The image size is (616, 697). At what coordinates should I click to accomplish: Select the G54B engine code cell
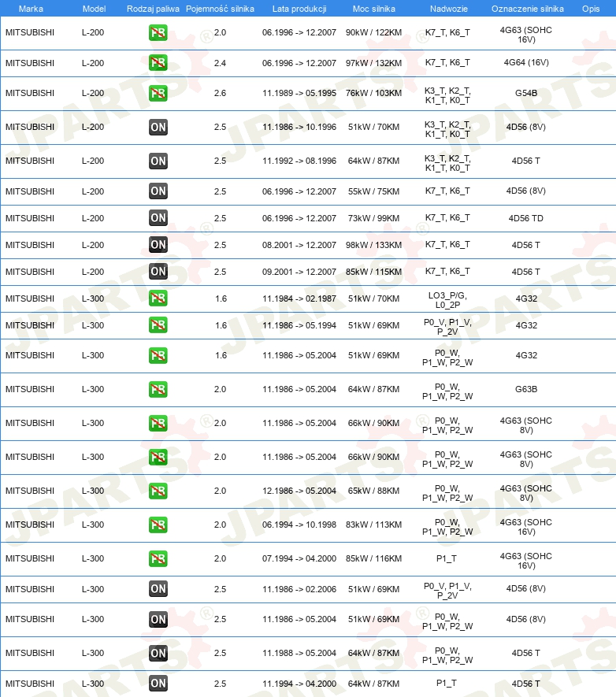526,93
